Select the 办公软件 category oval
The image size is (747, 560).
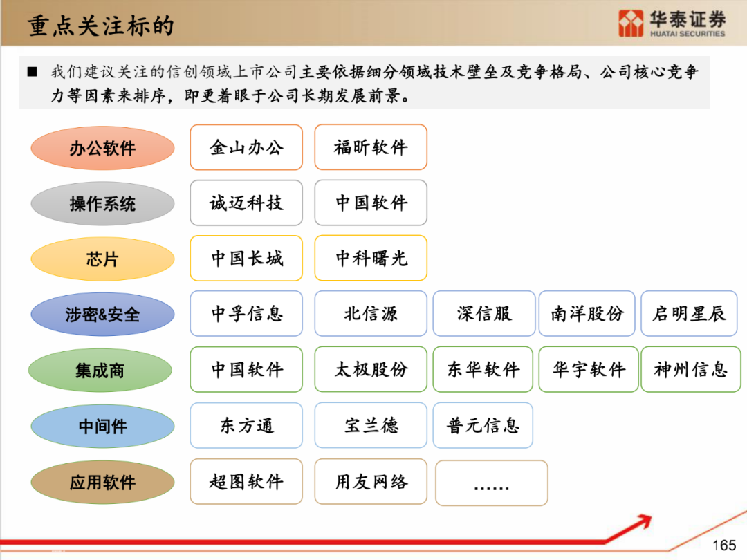(102, 148)
